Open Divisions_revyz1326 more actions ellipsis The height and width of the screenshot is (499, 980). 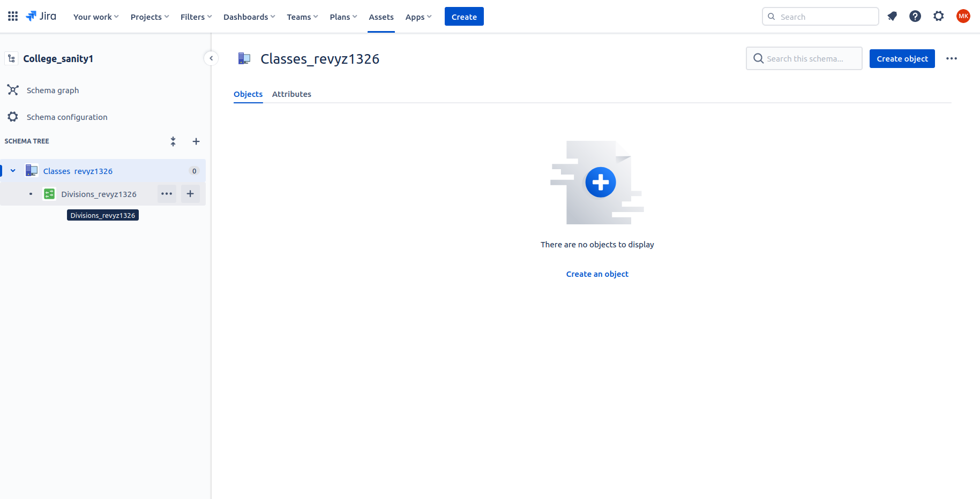click(167, 194)
